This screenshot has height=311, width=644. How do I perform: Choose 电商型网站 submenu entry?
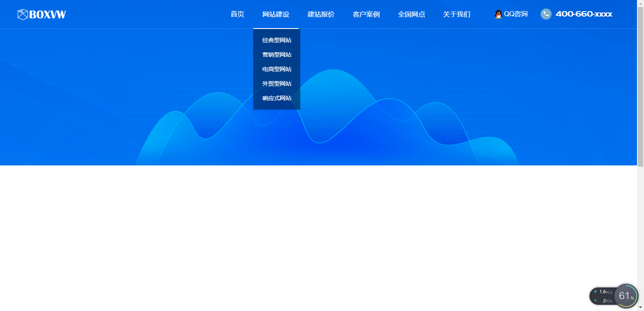(x=277, y=69)
